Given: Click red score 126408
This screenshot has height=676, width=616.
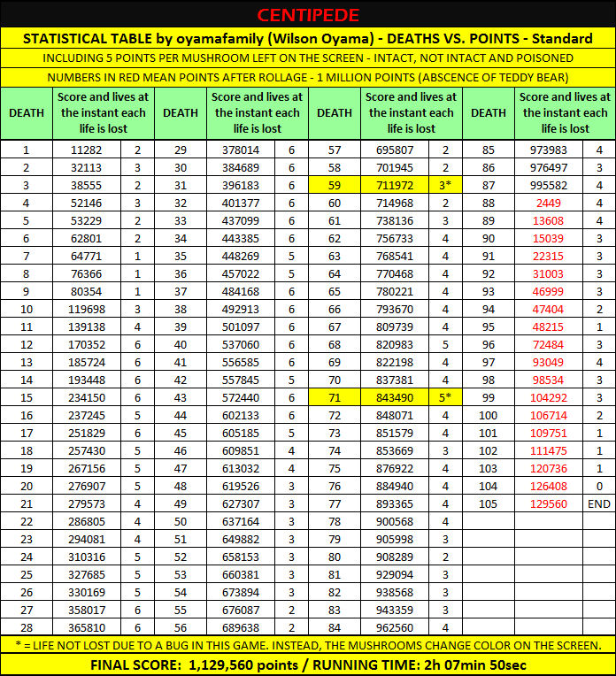Looking at the screenshot, I should point(548,487).
